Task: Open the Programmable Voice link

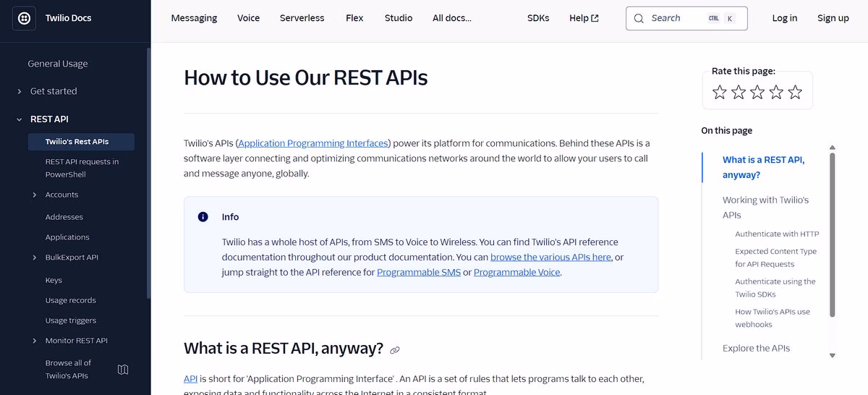Action: tap(517, 272)
